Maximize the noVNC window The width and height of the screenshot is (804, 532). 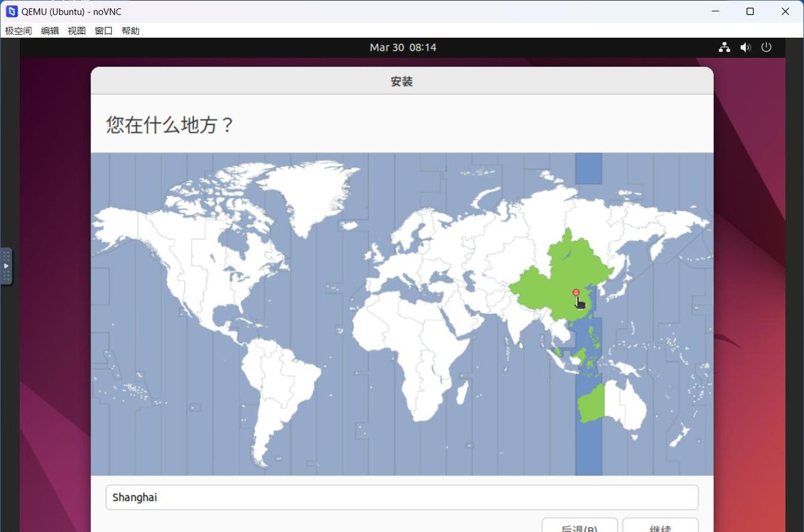(x=750, y=11)
